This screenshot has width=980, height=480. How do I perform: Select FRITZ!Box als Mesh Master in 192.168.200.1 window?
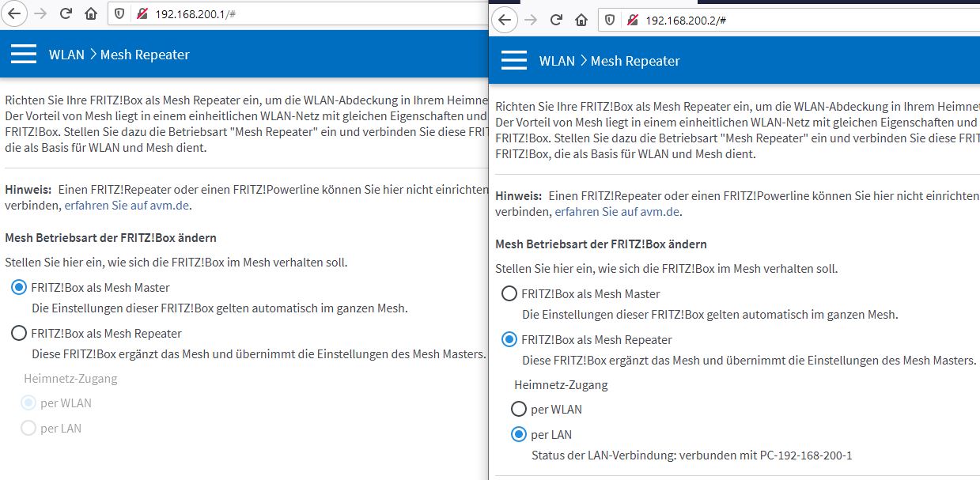(x=19, y=287)
